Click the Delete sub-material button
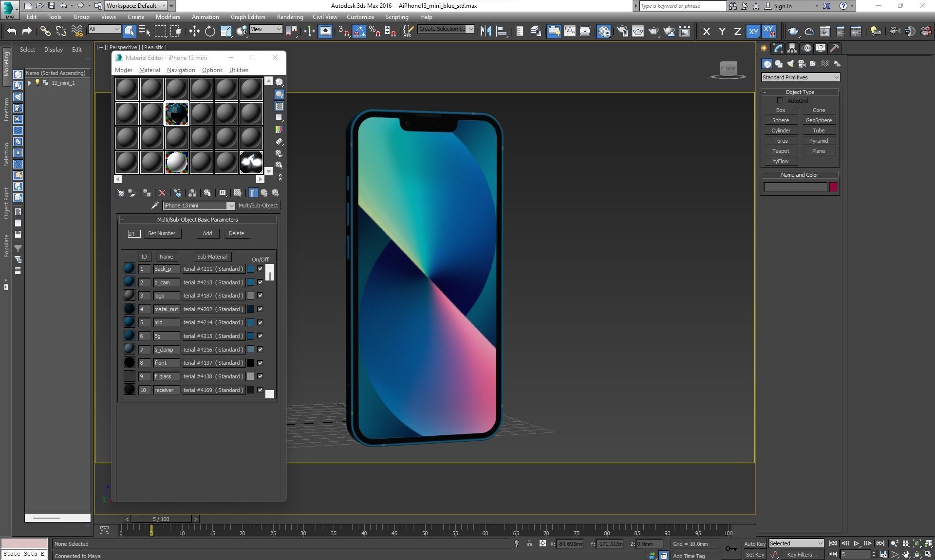 236,233
